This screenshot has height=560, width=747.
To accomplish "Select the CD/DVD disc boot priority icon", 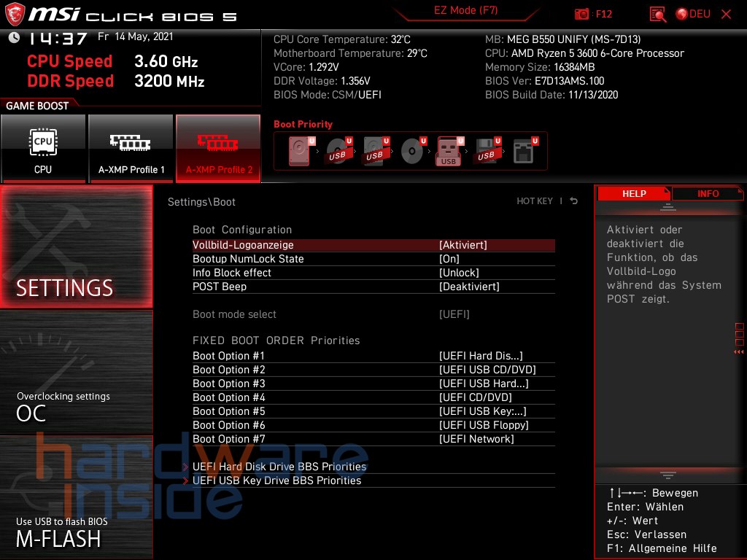I will (x=413, y=151).
